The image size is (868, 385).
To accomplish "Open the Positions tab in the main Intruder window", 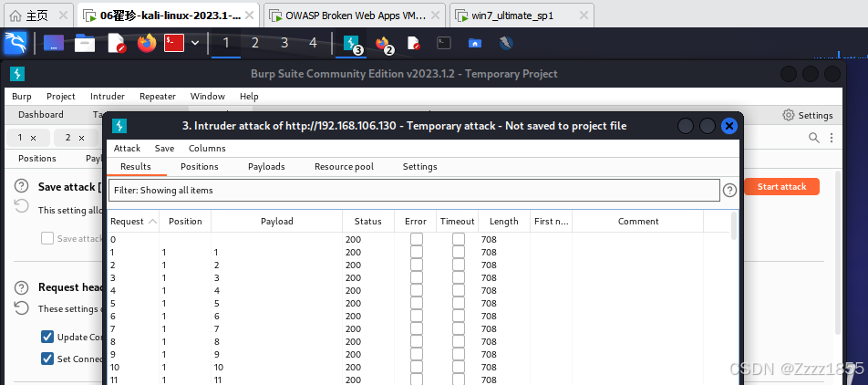I will (37, 159).
